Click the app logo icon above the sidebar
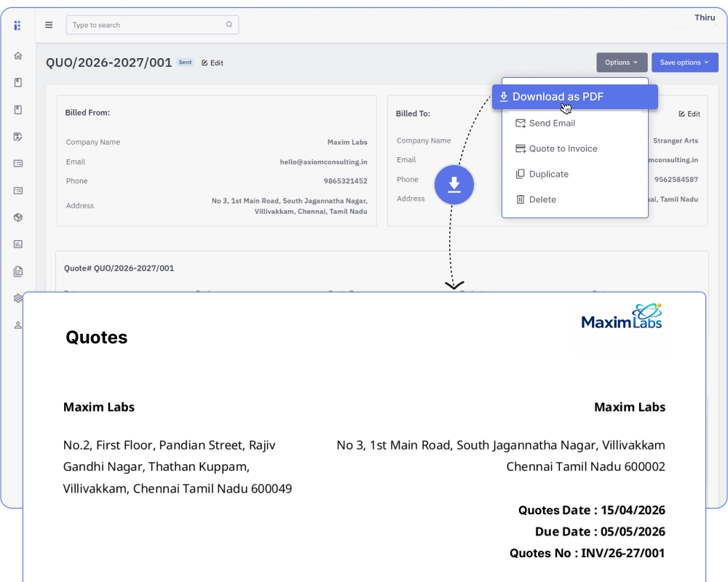This screenshot has height=582, width=728. point(17,25)
